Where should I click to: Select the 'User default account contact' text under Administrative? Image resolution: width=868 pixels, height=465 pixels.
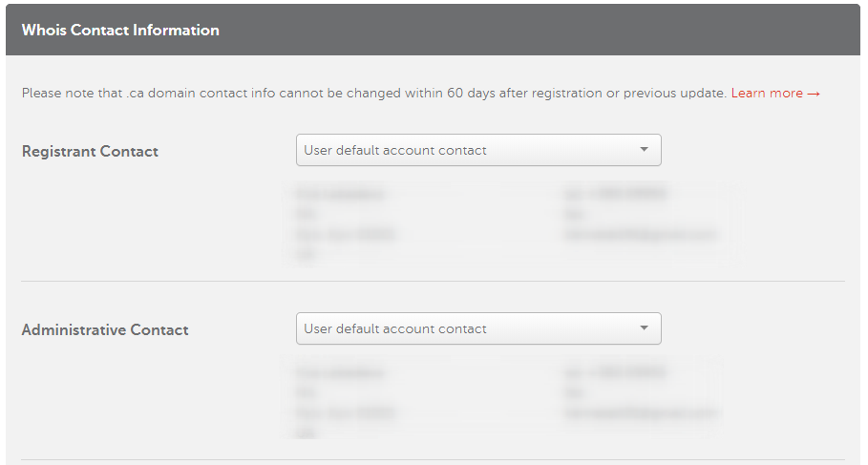point(395,328)
